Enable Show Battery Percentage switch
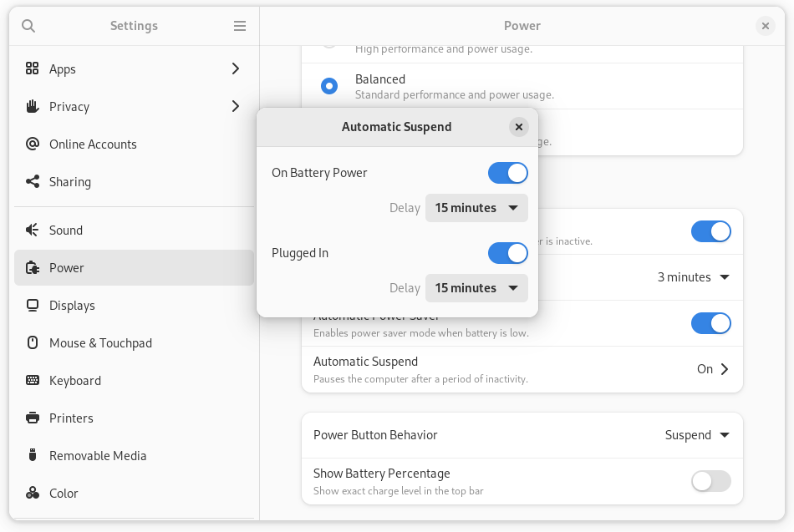The height and width of the screenshot is (532, 794). point(711,481)
